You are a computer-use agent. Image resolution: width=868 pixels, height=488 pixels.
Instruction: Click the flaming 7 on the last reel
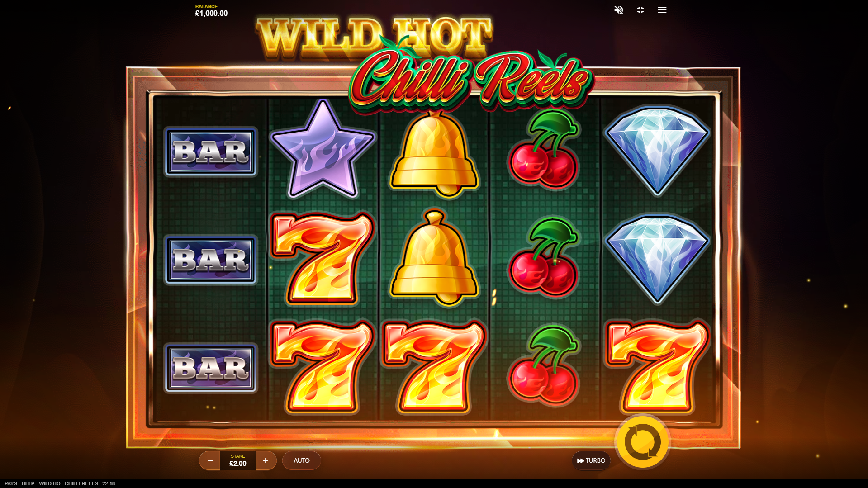click(x=657, y=366)
